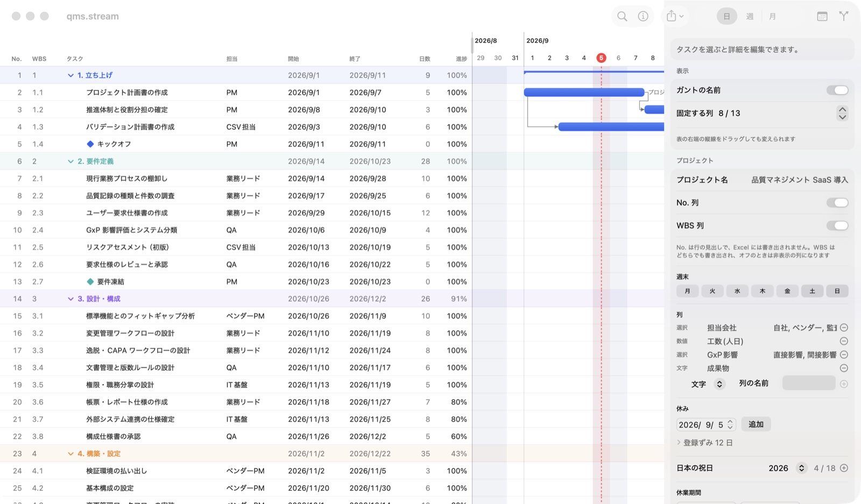Collapse the 4. 構築・設定 group chevron
Viewport: 861px width, 504px height.
(x=70, y=454)
